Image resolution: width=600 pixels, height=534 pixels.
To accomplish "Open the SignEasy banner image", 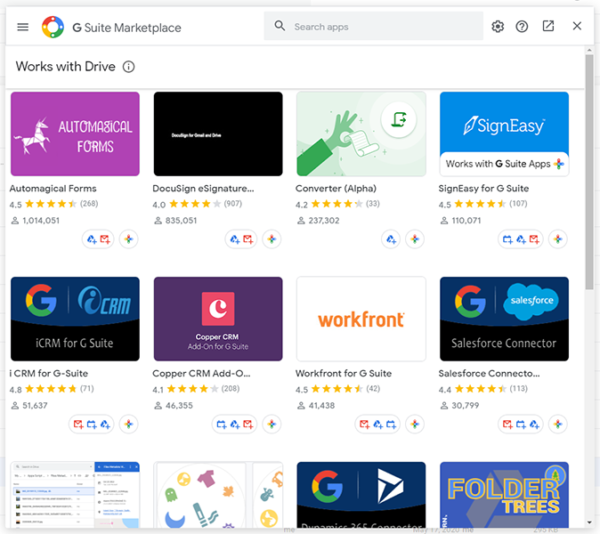I will 504,134.
